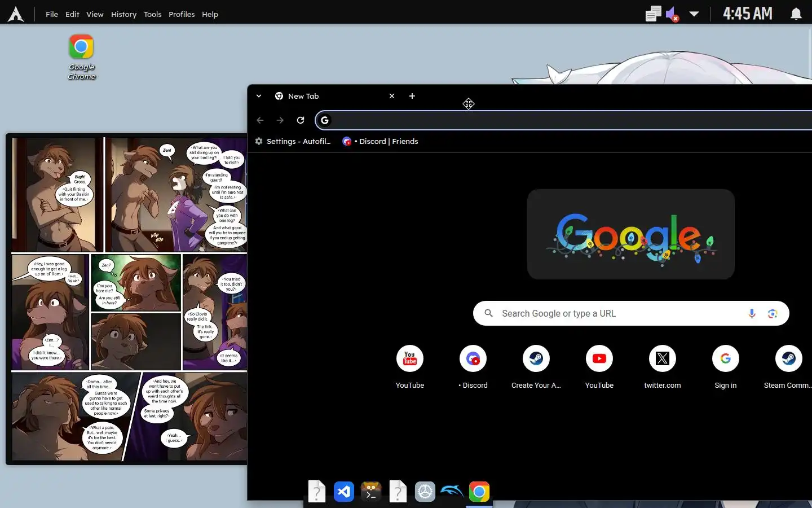
Task: Open the clipboard manager tray icon
Action: tap(653, 14)
